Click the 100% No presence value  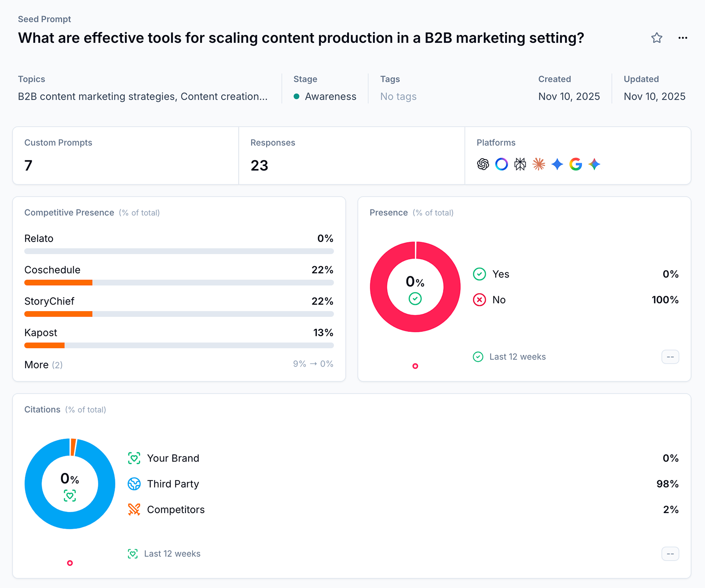665,300
